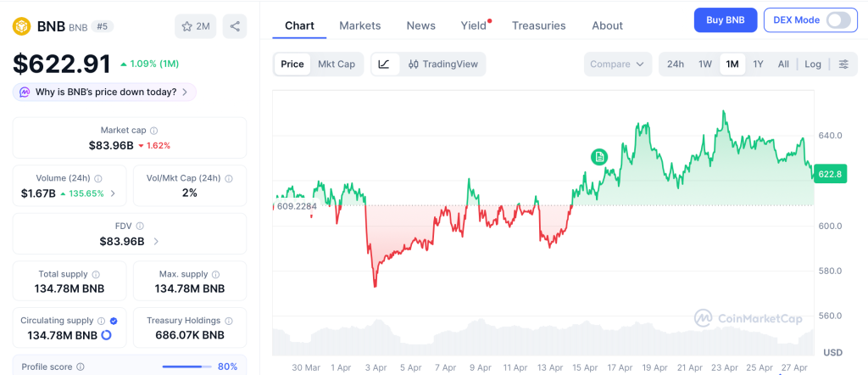868x375 pixels.
Task: Expand the Compare dropdown
Action: point(618,64)
